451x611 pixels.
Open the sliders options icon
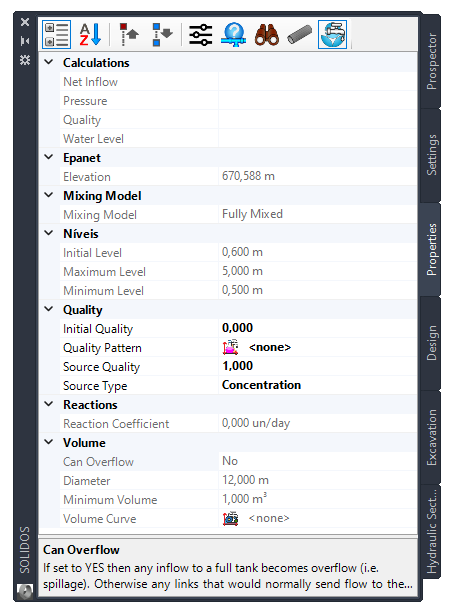[x=200, y=35]
